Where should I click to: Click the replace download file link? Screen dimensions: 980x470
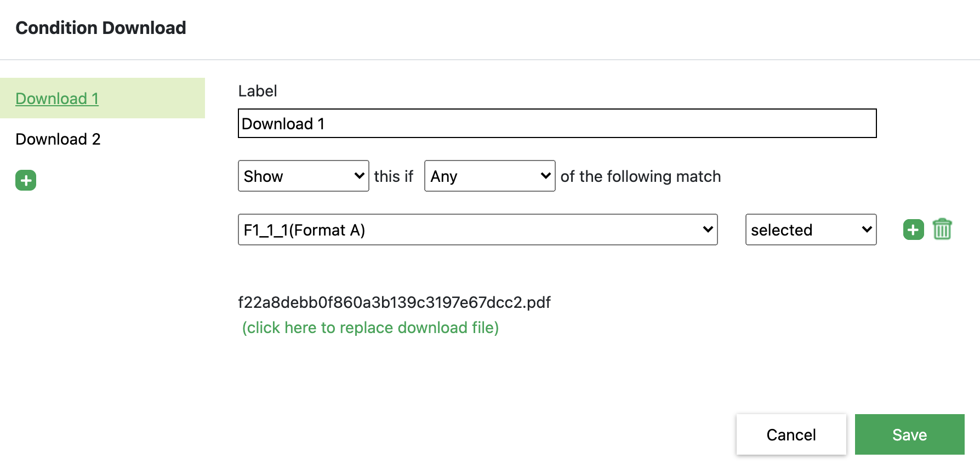click(371, 328)
